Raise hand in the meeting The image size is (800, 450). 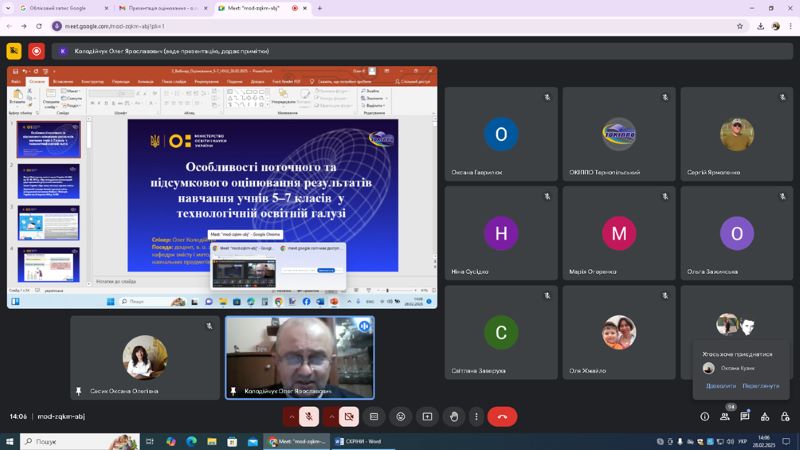(x=454, y=417)
